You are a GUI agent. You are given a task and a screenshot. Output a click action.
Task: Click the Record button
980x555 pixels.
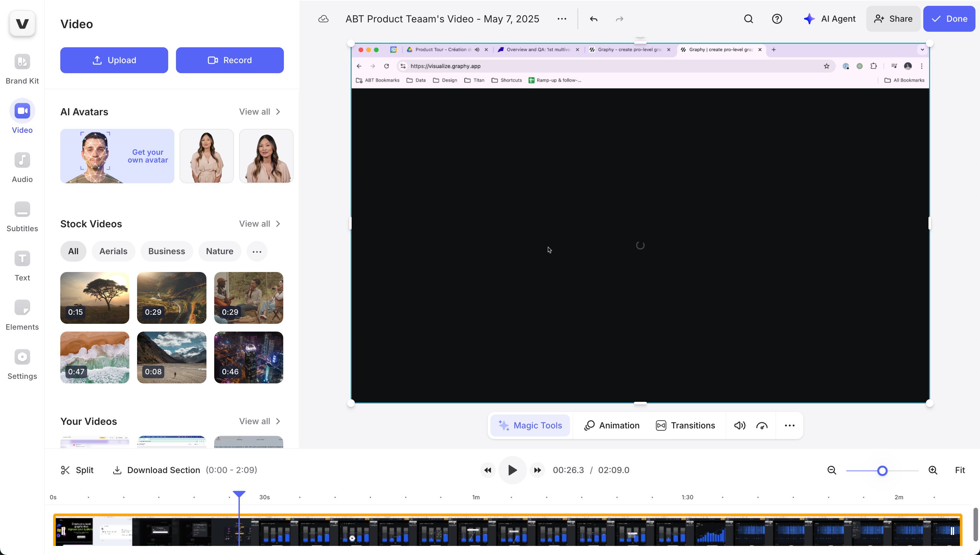(x=230, y=60)
